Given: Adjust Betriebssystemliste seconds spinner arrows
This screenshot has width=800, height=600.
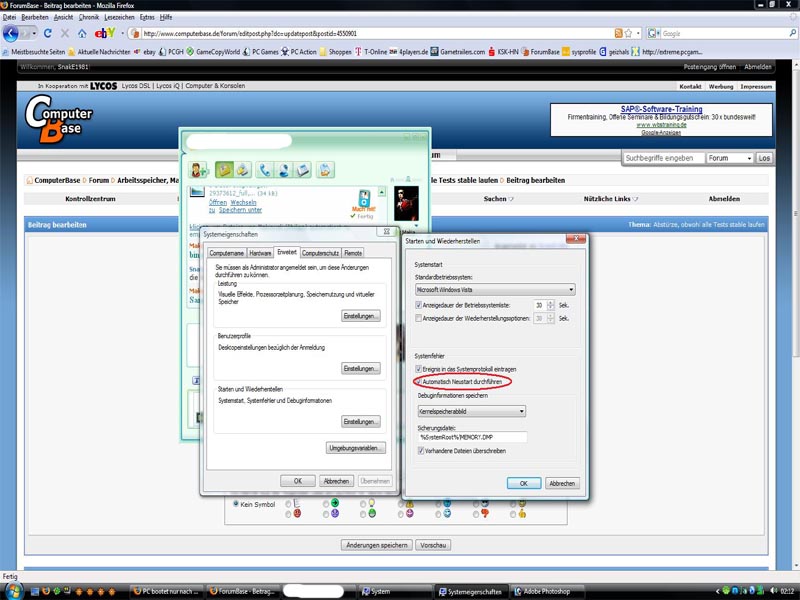Looking at the screenshot, I should pyautogui.click(x=550, y=305).
